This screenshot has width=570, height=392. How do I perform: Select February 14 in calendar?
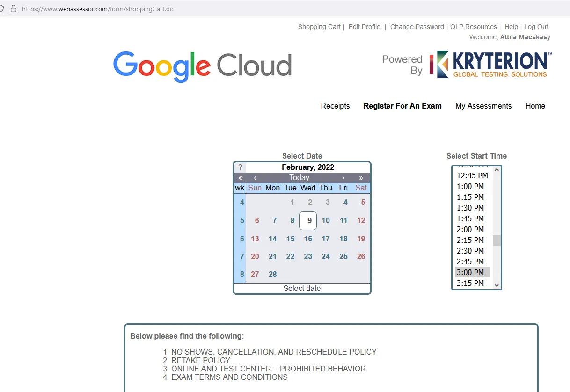pos(273,239)
